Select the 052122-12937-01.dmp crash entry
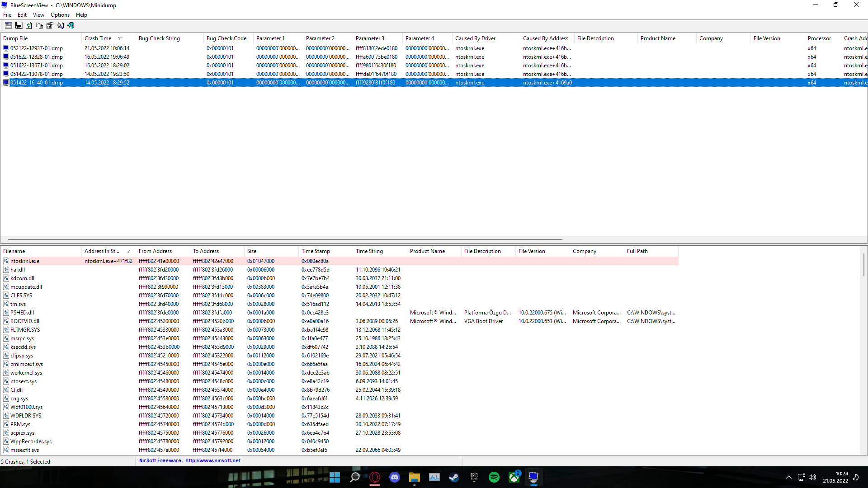This screenshot has width=868, height=488. point(37,48)
